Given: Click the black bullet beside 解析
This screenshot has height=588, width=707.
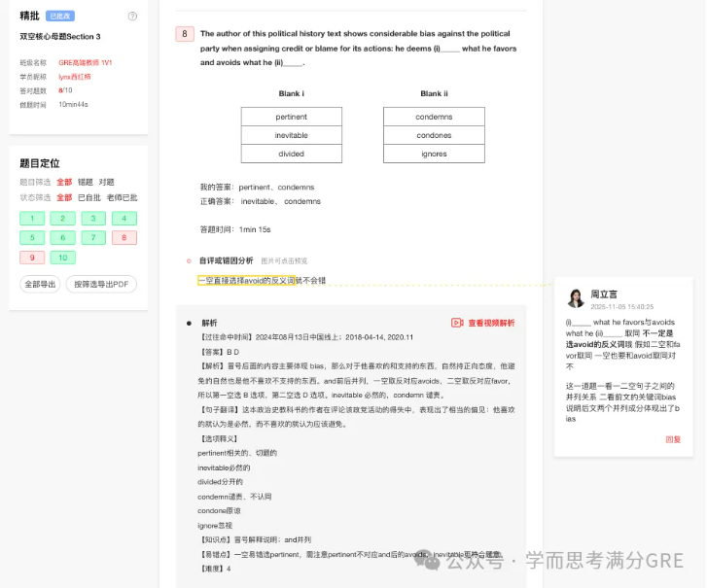Looking at the screenshot, I should (189, 323).
